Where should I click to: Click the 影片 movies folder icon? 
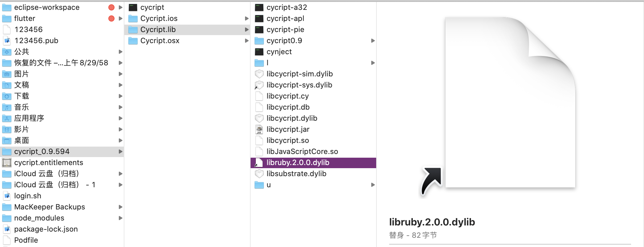tap(7, 129)
